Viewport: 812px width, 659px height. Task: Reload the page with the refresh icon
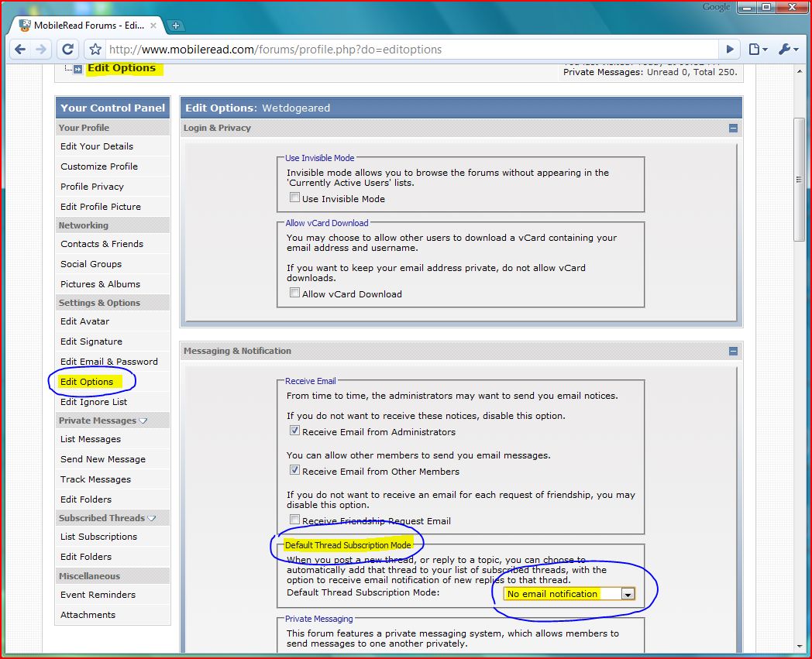(x=68, y=50)
